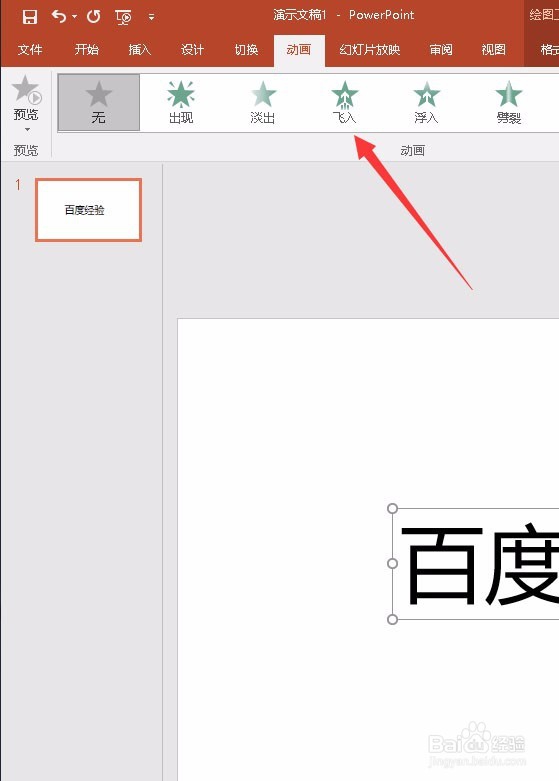
Task: Switch to the 插入 (Insert) tab
Action: coord(140,50)
